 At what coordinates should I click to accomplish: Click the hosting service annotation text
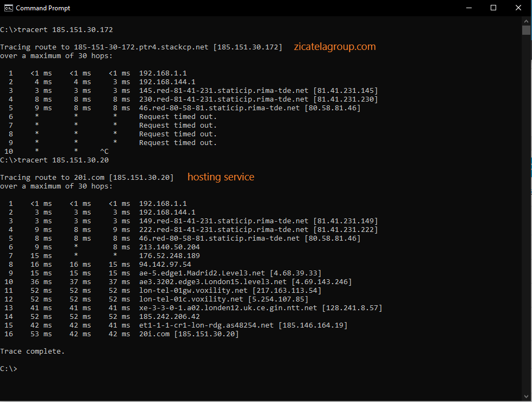coord(221,177)
